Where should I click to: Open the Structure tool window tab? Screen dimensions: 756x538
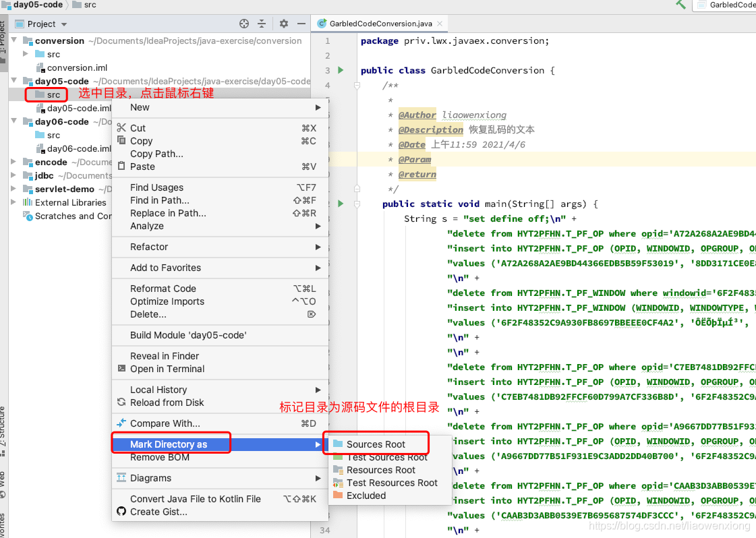[x=3, y=431]
